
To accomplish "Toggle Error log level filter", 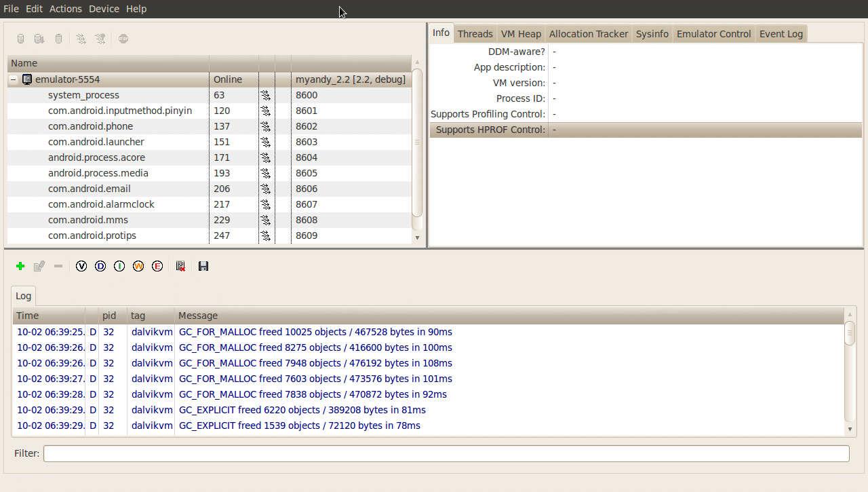I will click(x=157, y=267).
